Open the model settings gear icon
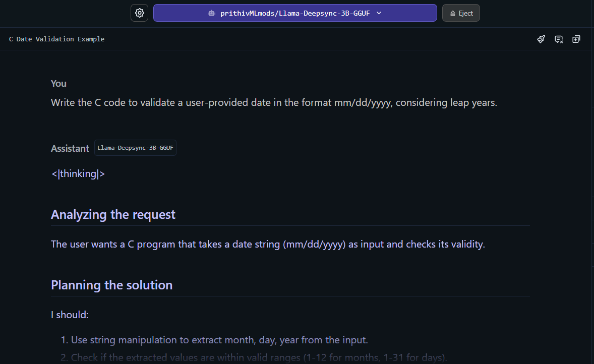594x364 pixels. pos(140,13)
